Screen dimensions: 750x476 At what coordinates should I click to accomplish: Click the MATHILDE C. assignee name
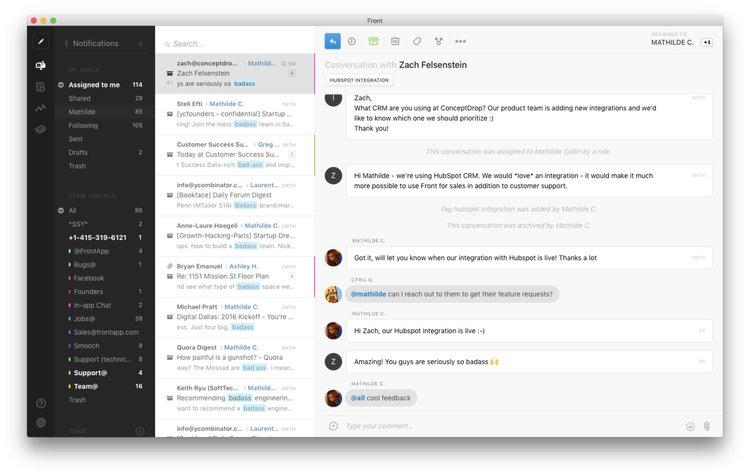pos(672,43)
